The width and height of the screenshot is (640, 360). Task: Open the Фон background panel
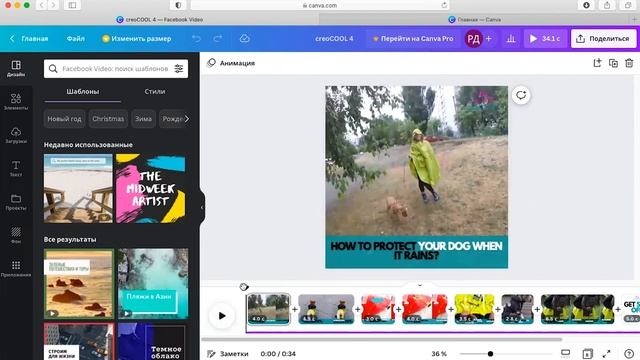point(16,236)
